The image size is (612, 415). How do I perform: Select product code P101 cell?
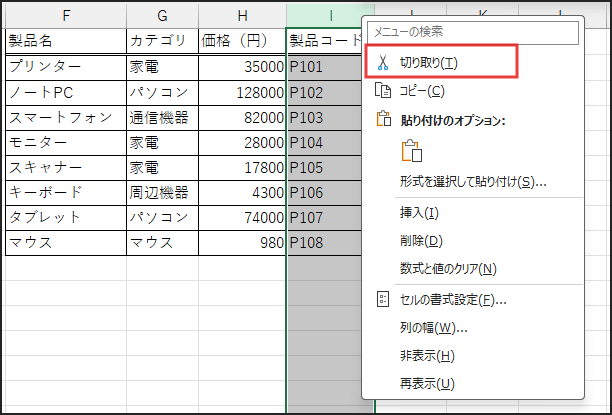tap(325, 68)
